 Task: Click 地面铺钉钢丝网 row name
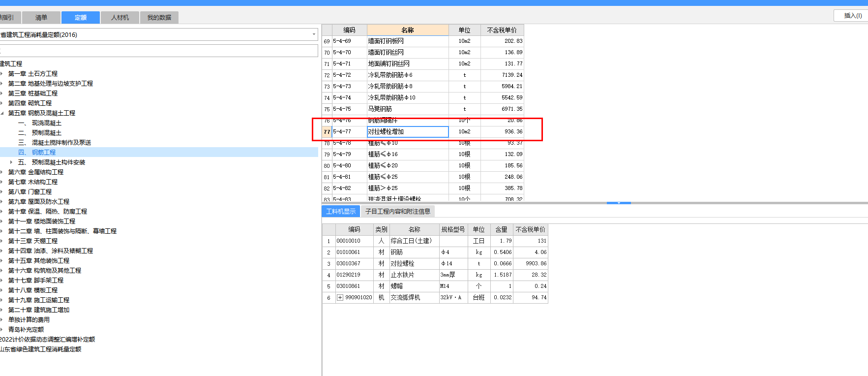[x=389, y=64]
